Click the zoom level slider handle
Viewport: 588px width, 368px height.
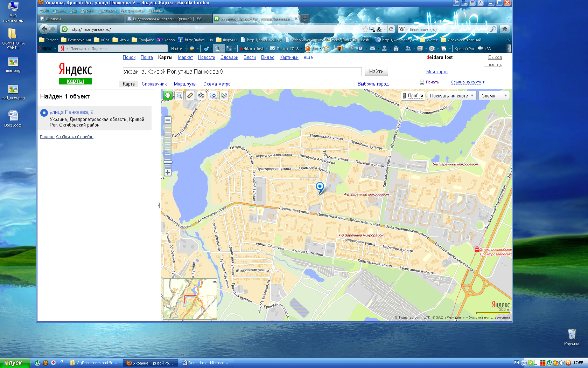(x=168, y=162)
